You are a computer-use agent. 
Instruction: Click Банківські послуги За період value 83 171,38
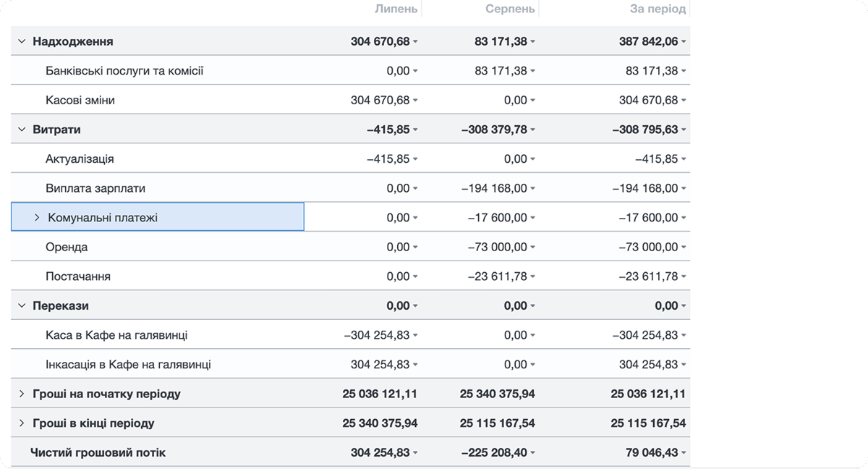tap(652, 71)
